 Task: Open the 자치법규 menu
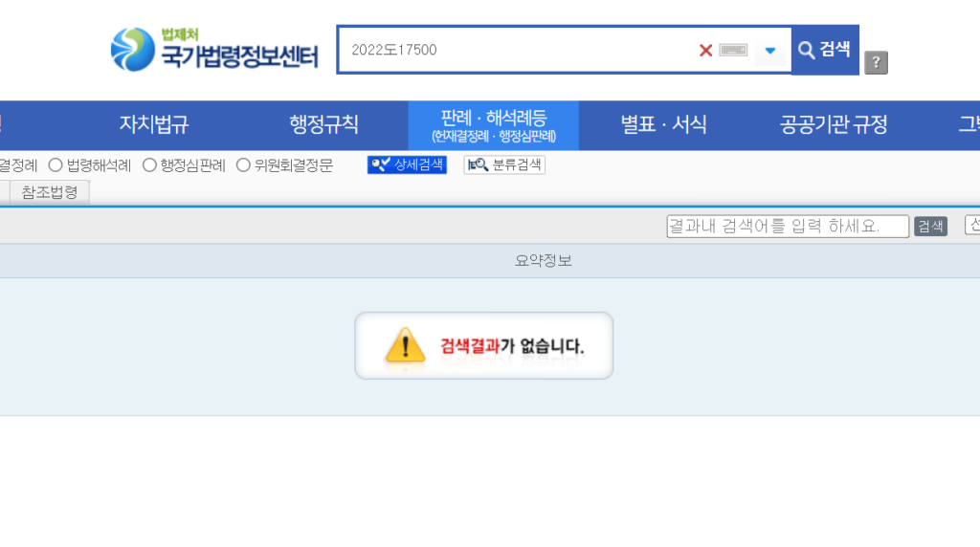[x=154, y=124]
